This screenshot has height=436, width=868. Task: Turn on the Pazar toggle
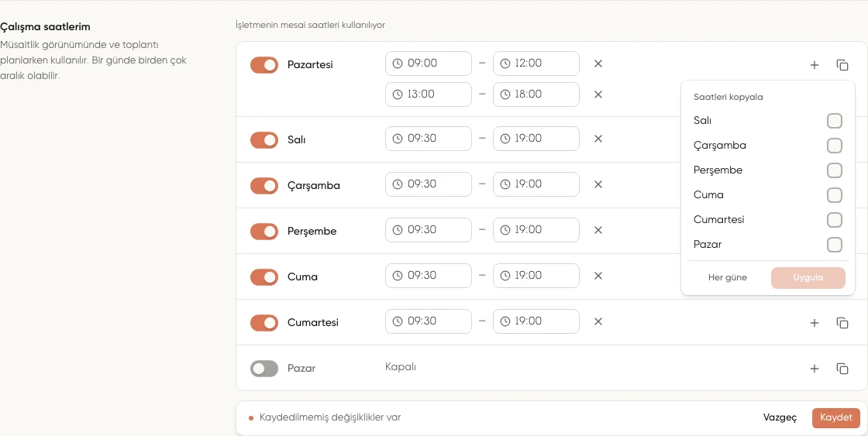[264, 369]
